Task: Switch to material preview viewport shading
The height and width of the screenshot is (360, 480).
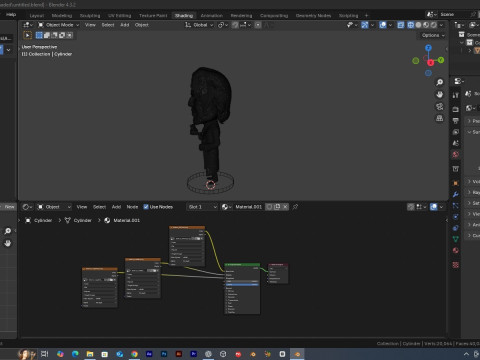Action: point(426,25)
